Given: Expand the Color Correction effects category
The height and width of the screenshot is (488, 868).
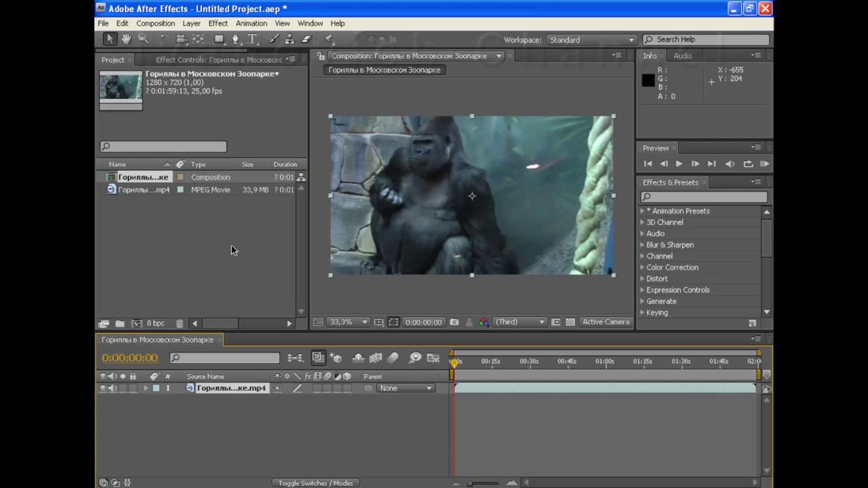Looking at the screenshot, I should (642, 267).
